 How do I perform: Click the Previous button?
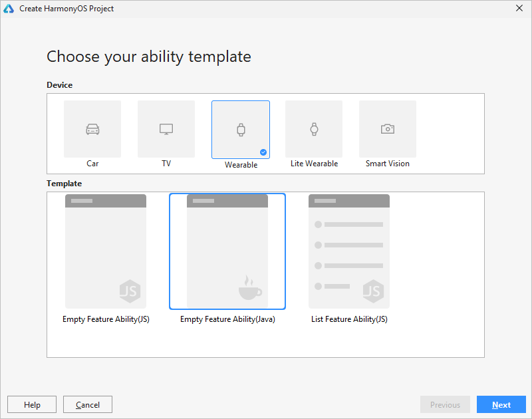(445, 404)
